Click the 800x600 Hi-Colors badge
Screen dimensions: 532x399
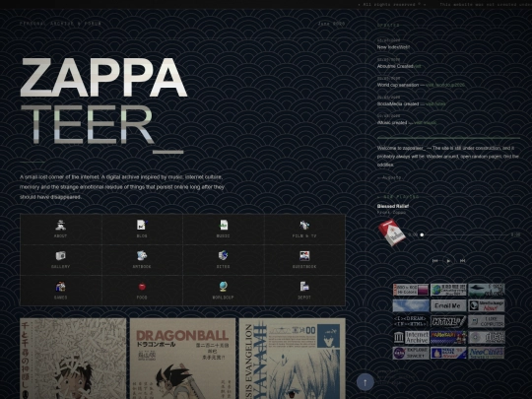(x=411, y=290)
